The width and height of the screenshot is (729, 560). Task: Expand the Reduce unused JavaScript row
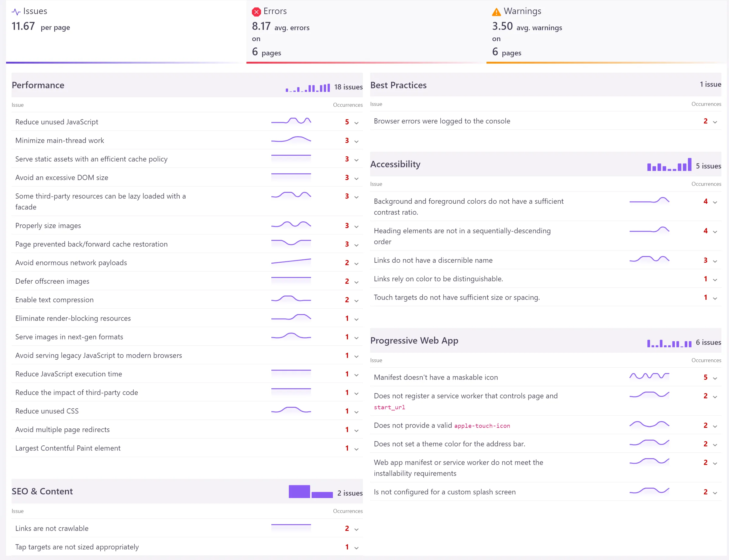[356, 123]
